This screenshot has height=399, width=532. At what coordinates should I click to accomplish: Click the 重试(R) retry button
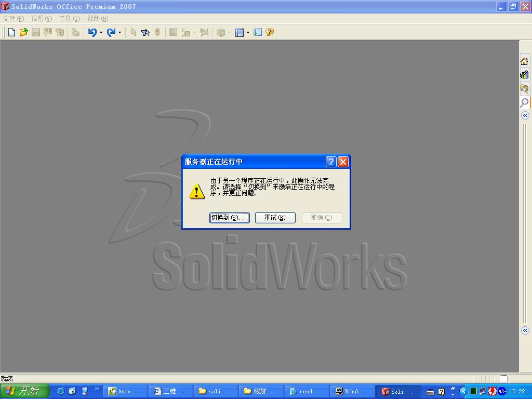tap(275, 218)
